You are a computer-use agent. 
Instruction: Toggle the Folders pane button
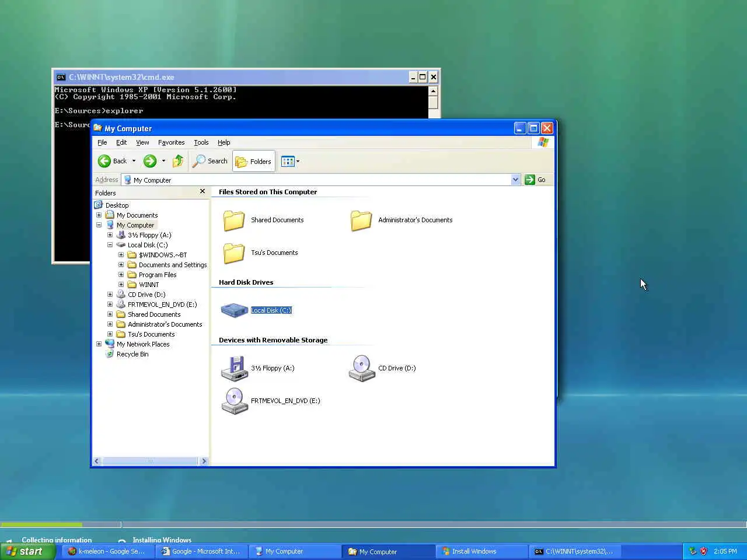pyautogui.click(x=254, y=162)
